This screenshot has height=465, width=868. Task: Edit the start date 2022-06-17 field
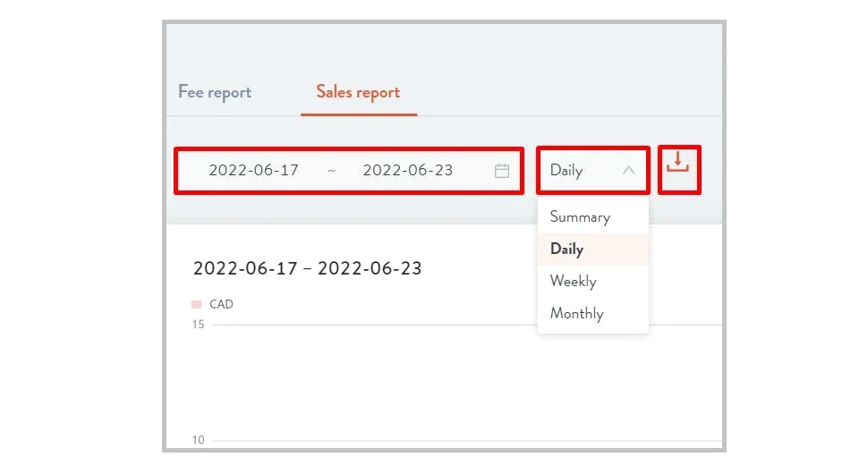tap(253, 170)
